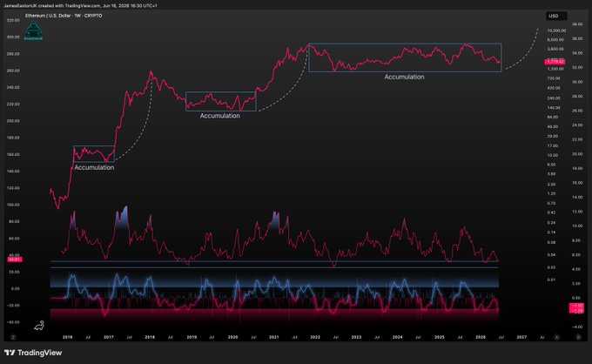Click the 2020 label on the time axis
The image size is (592, 364).
pyautogui.click(x=233, y=337)
